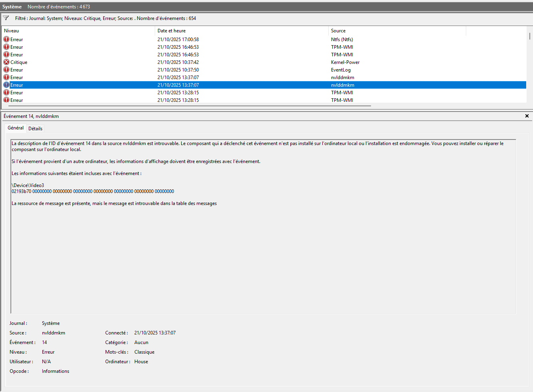Click the event list vertical scrollbar thumb
This screenshot has width=533, height=392.
coord(530,36)
